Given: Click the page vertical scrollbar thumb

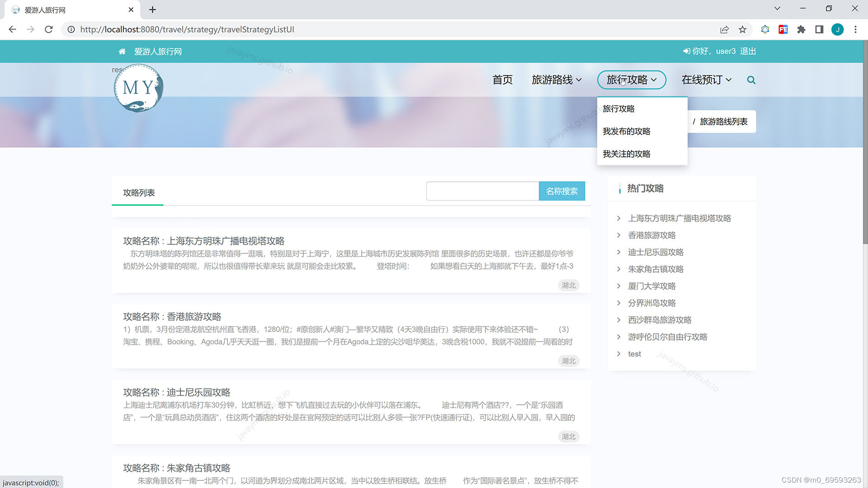Looking at the screenshot, I should tap(865, 142).
